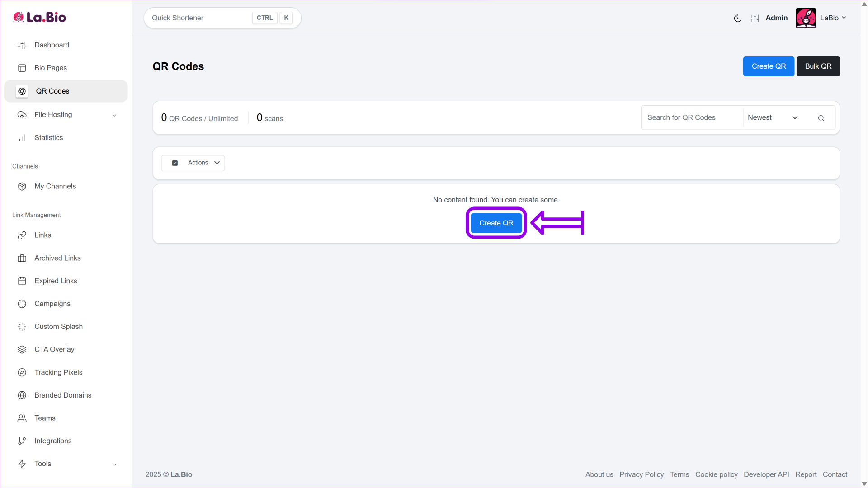The image size is (868, 488).
Task: Click the search magnifier icon
Action: 821,118
